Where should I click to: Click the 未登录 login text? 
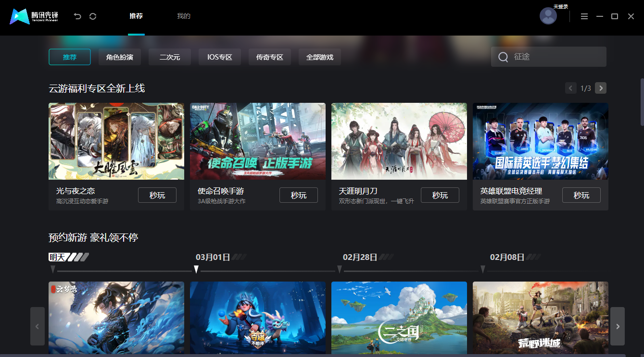point(561,7)
